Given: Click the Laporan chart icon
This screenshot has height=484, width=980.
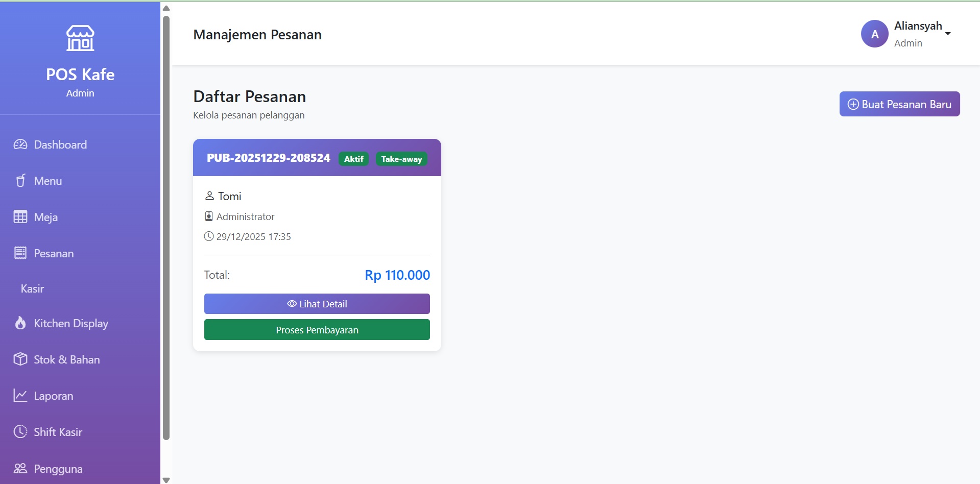Looking at the screenshot, I should pyautogui.click(x=20, y=396).
